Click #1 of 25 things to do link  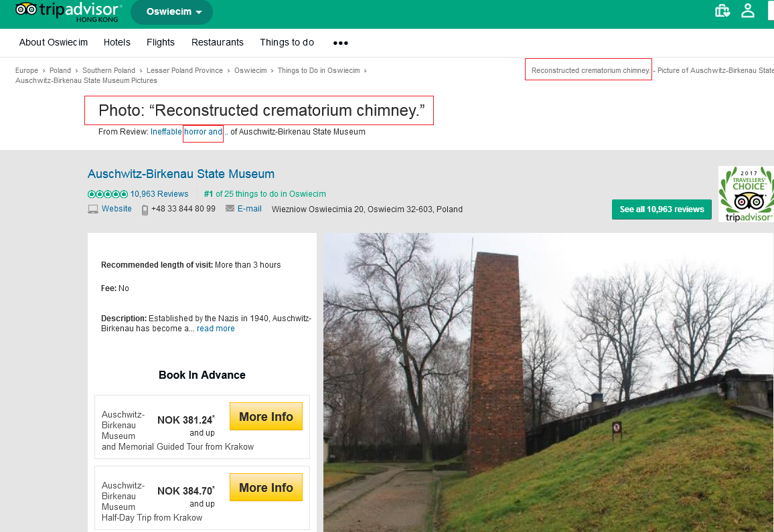(x=264, y=194)
